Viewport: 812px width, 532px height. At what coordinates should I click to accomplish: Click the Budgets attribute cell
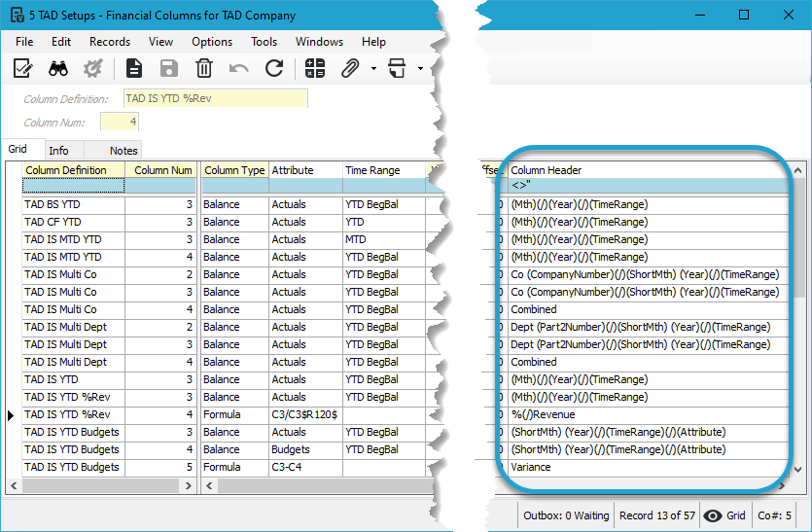point(305,449)
